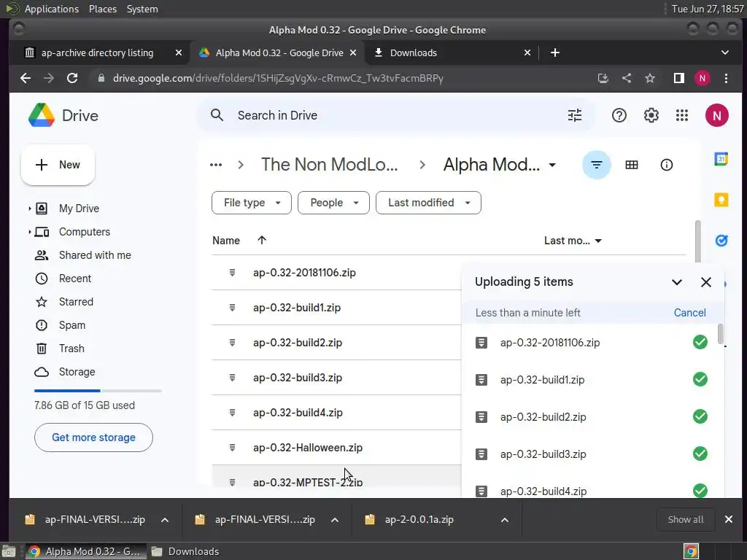747x560 pixels.
Task: Collapse the uploading items panel
Action: 676,282
